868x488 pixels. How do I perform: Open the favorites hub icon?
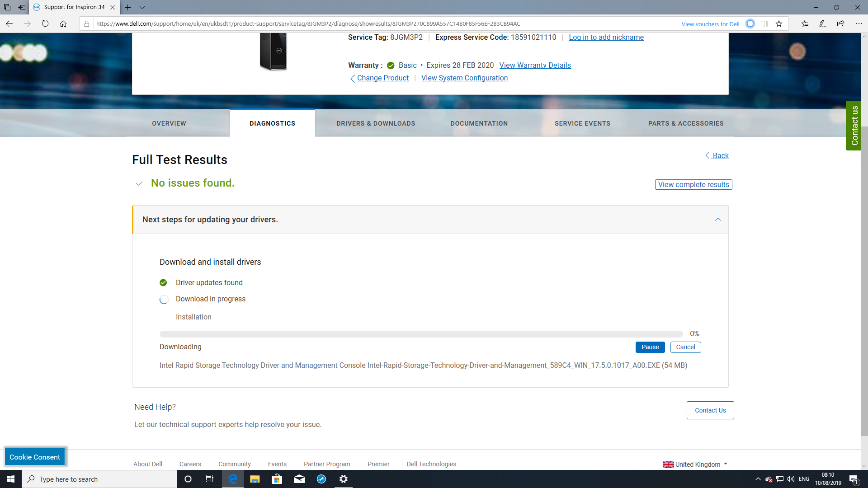tap(805, 23)
